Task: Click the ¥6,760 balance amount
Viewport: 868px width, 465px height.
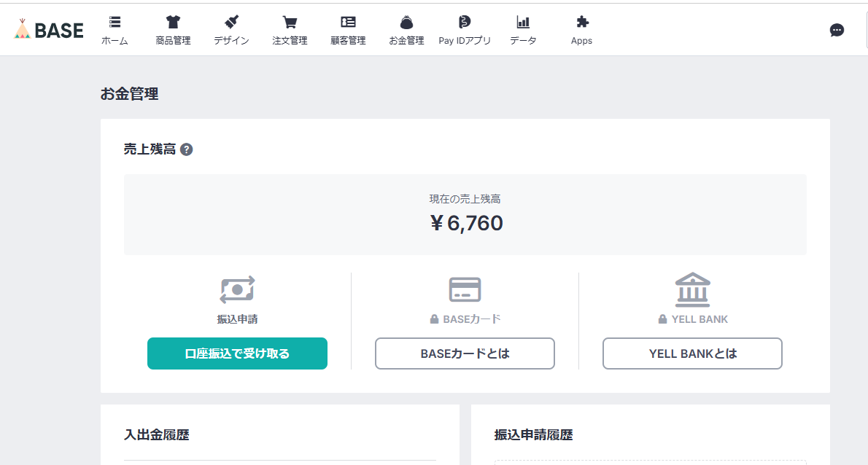Action: [x=466, y=223]
